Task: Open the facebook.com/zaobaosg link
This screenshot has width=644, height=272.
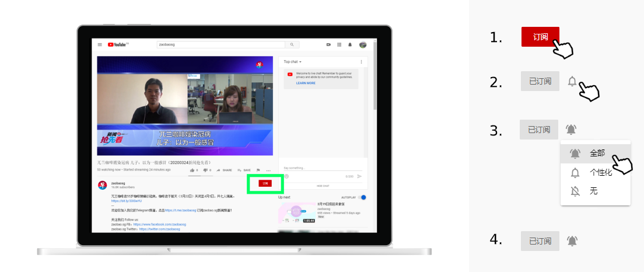Action: pos(160,224)
